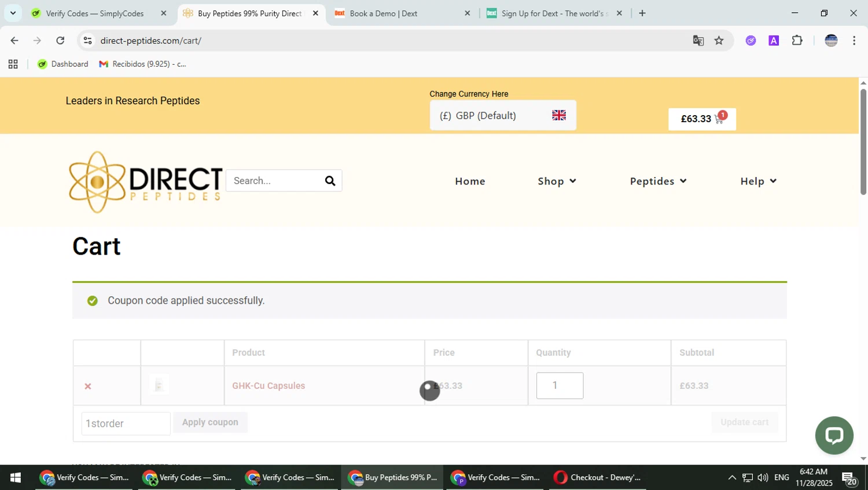This screenshot has width=868, height=490.
Task: Expand the Shop menu
Action: tap(557, 181)
